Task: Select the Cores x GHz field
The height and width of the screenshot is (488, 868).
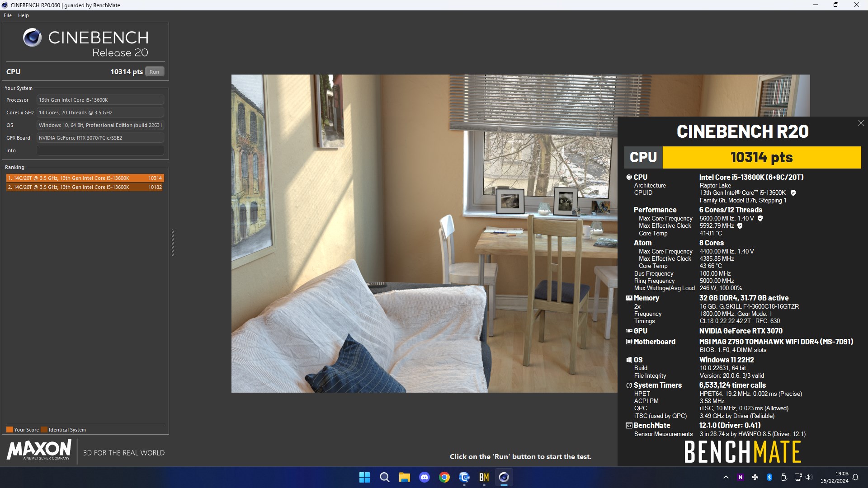Action: coord(100,113)
